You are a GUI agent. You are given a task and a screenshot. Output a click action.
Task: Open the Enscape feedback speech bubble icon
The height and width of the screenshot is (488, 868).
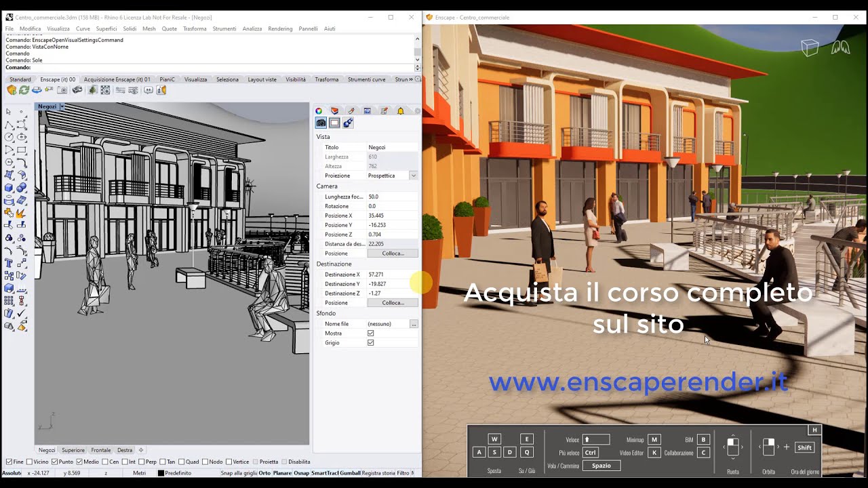point(148,90)
